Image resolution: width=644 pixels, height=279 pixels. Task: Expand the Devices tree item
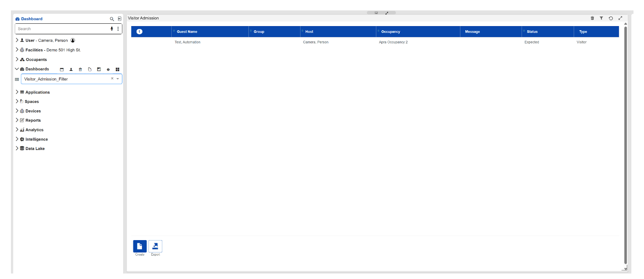pos(17,111)
